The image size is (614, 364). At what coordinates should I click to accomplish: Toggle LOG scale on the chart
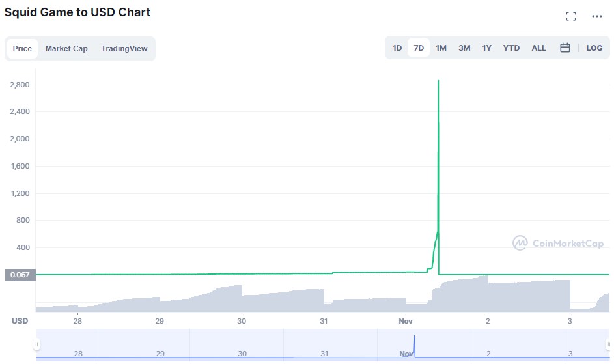594,48
